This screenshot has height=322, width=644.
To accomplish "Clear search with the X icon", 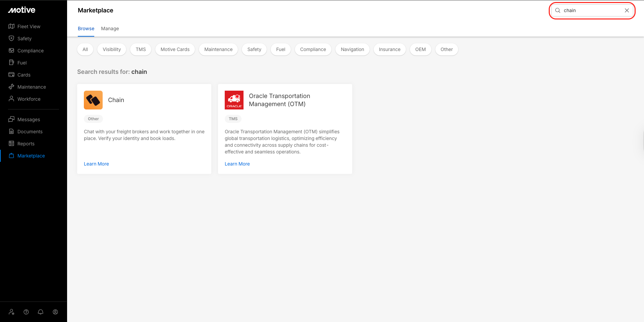I will coord(627,10).
